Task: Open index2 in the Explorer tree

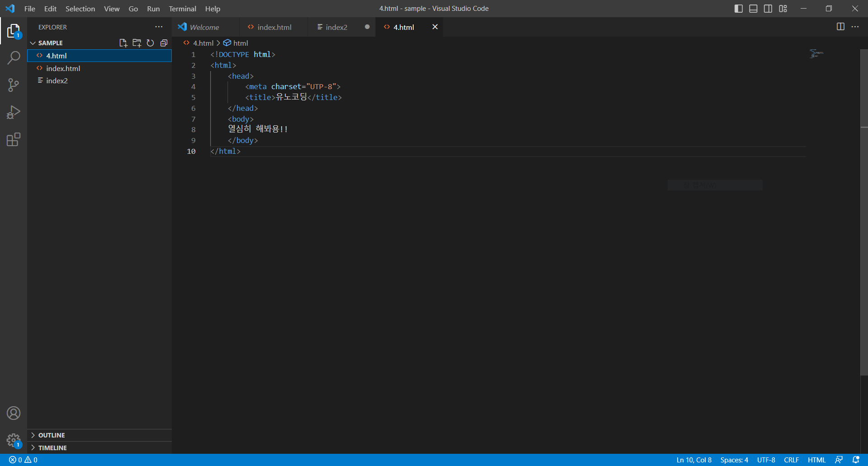Action: pos(99,81)
